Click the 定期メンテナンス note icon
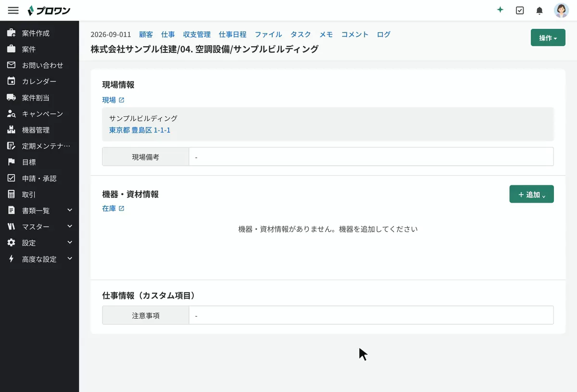Screen dimensions: 577x392 pyautogui.click(x=12, y=146)
